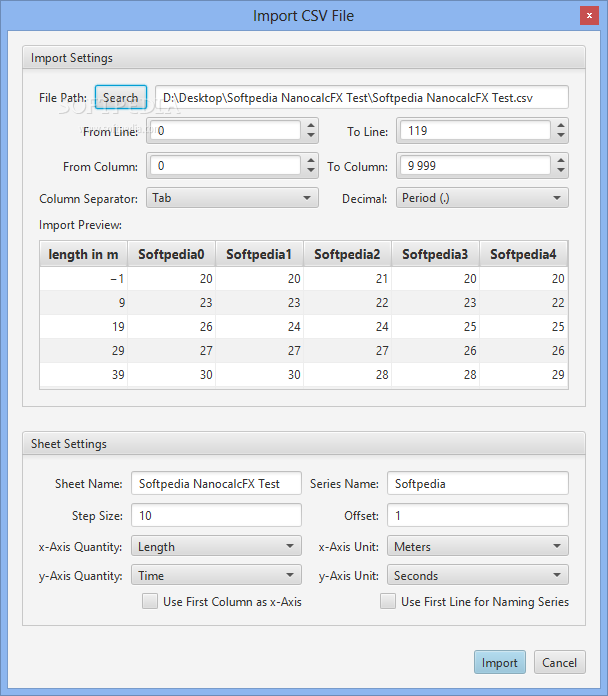Open the Column Separator dropdown
This screenshot has height=696, width=608.
(x=232, y=198)
